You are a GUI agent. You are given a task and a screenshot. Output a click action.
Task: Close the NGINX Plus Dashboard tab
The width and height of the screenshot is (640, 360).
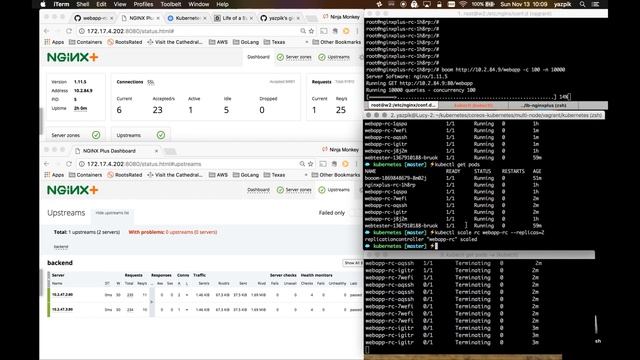156,151
